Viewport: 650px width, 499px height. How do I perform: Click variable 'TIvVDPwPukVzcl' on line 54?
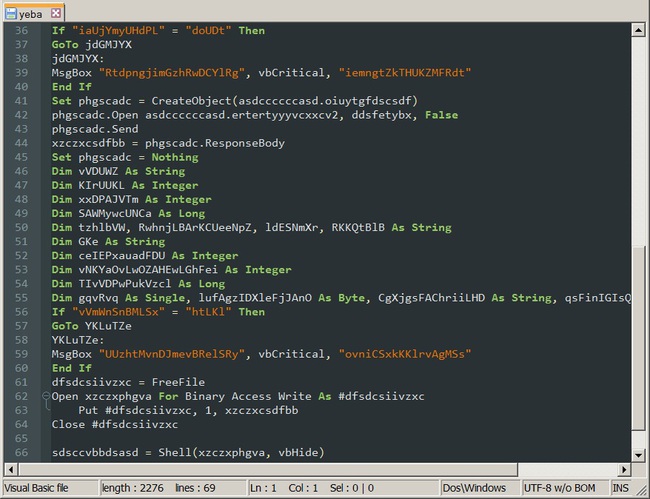click(125, 284)
